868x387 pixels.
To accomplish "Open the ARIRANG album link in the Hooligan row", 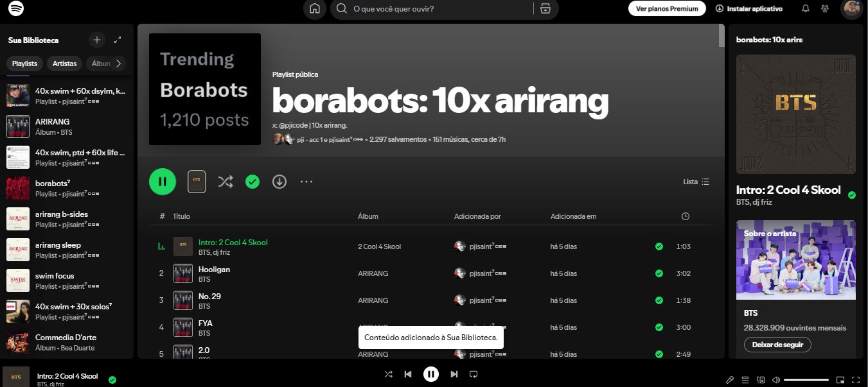I will [374, 273].
